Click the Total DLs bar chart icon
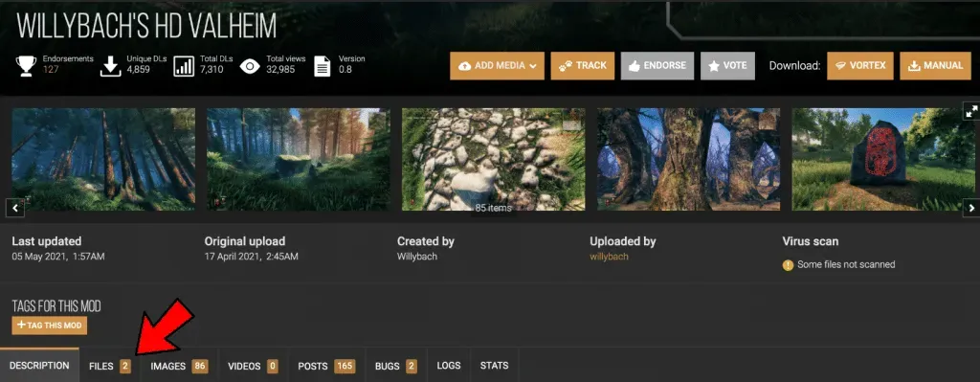980x382 pixels. click(x=184, y=66)
